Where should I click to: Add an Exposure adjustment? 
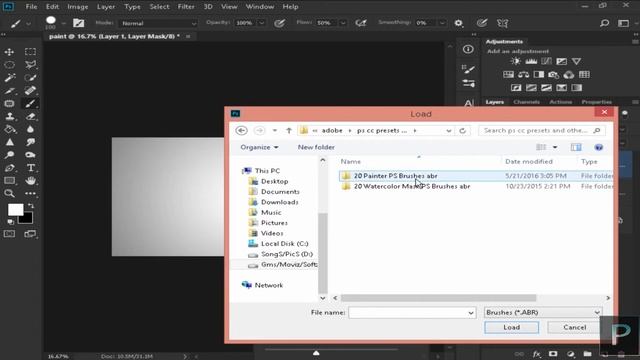click(x=562, y=61)
